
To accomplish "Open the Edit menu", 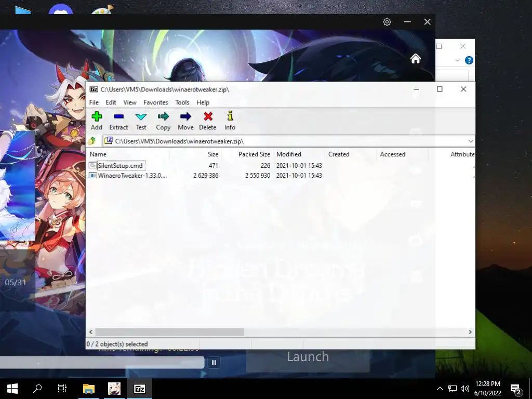I will 111,102.
